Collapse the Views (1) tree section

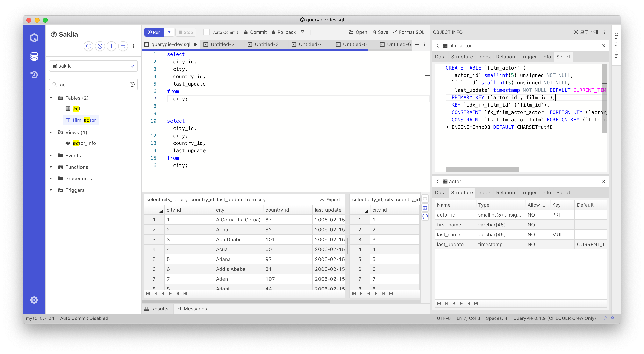(51, 132)
